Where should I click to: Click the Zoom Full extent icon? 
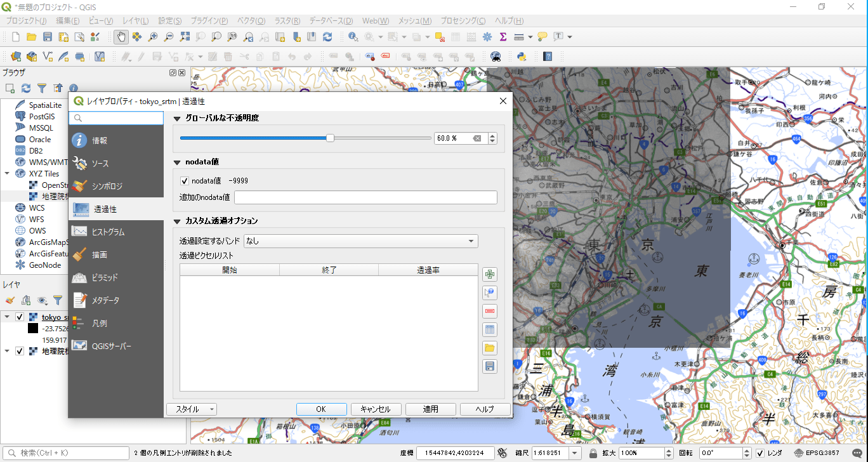coord(185,37)
